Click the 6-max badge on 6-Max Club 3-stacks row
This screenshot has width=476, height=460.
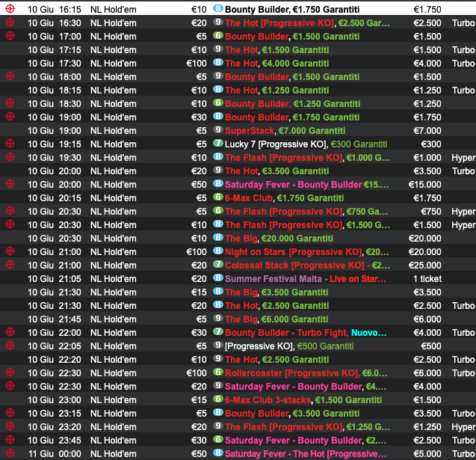click(x=218, y=399)
